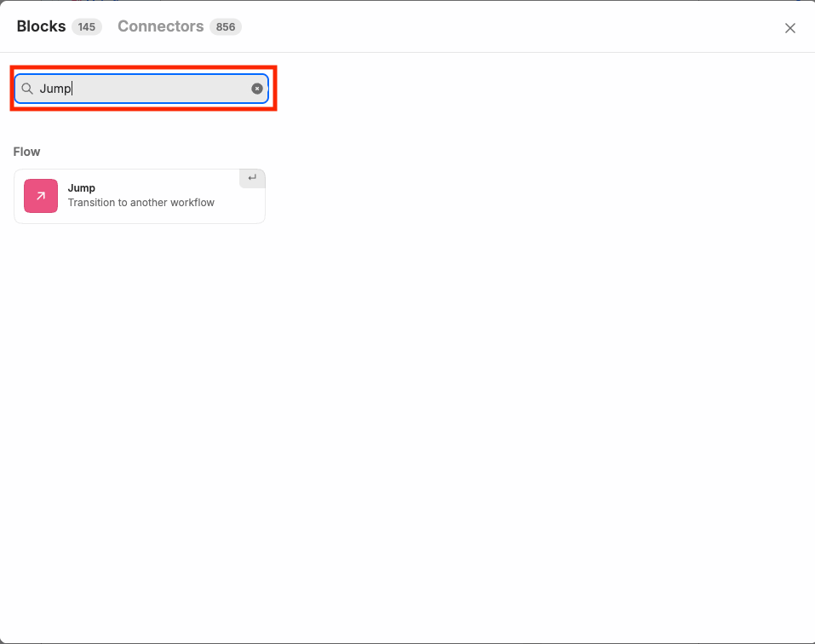Viewport: 815px width, 644px height.
Task: Click the 856 count badge beside Connectors
Action: (x=225, y=26)
